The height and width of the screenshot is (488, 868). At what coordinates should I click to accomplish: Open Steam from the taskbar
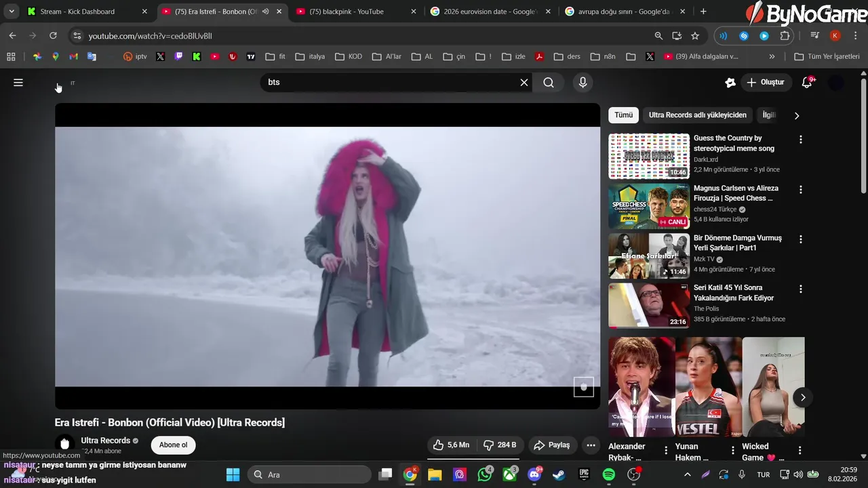[559, 474]
